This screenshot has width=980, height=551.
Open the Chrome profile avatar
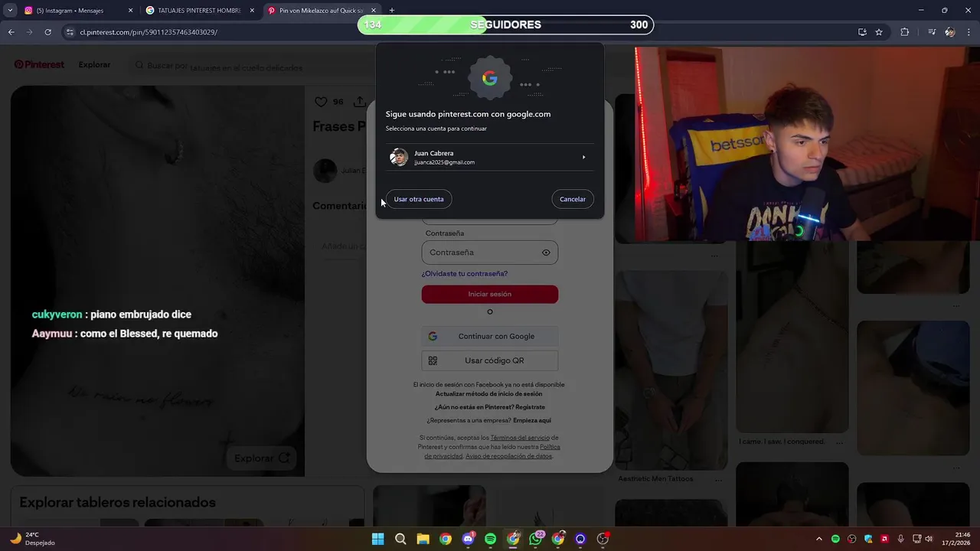pyautogui.click(x=950, y=32)
